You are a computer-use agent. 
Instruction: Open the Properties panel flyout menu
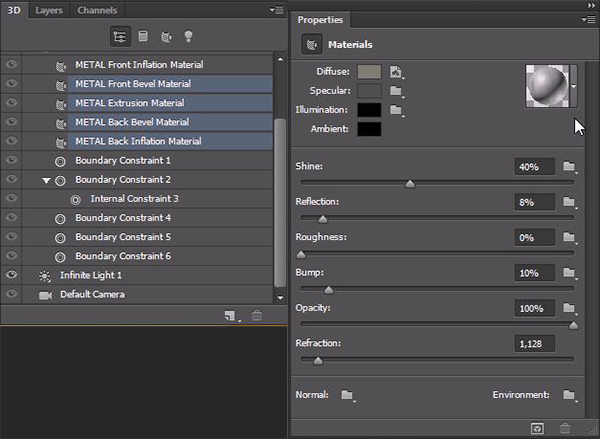point(587,19)
